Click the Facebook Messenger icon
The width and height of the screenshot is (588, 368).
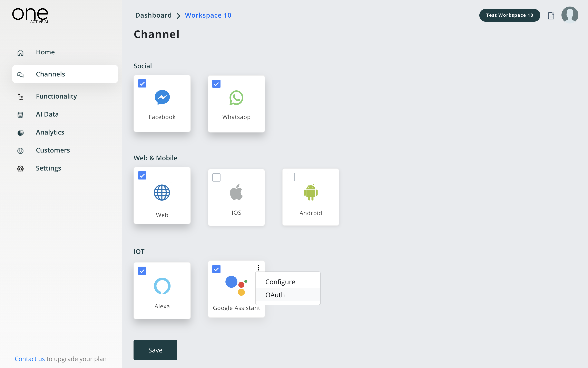coord(162,97)
